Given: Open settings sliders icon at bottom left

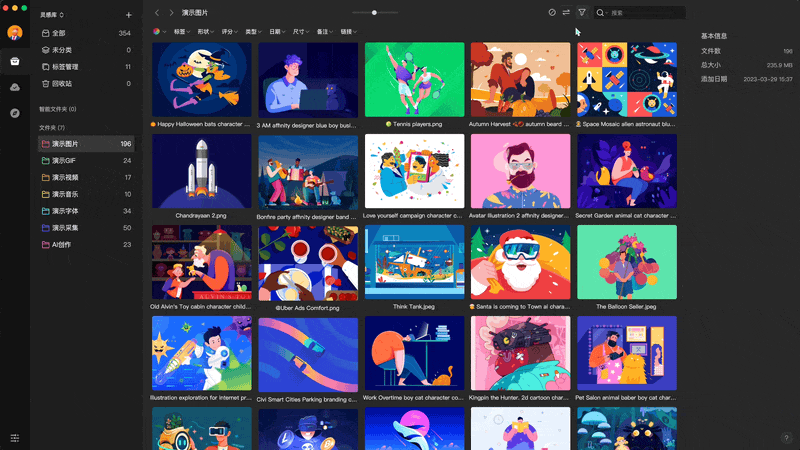Looking at the screenshot, I should coord(15,438).
